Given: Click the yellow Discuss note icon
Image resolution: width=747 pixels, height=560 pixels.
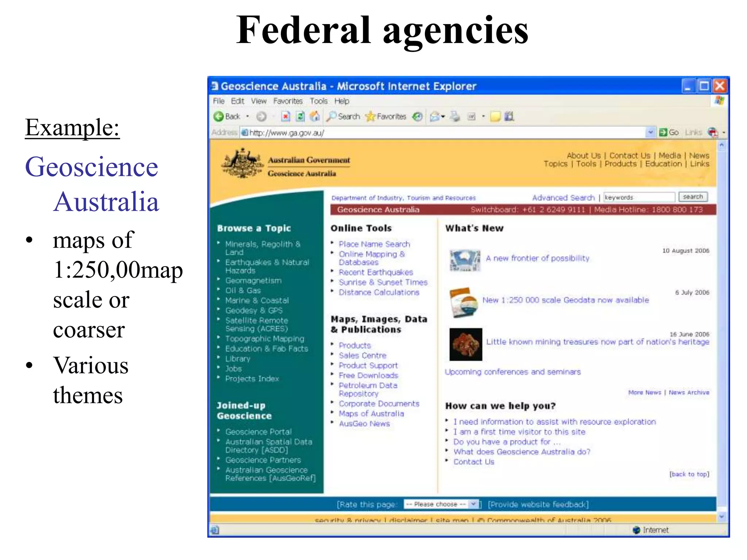Looking at the screenshot, I should coord(495,117).
